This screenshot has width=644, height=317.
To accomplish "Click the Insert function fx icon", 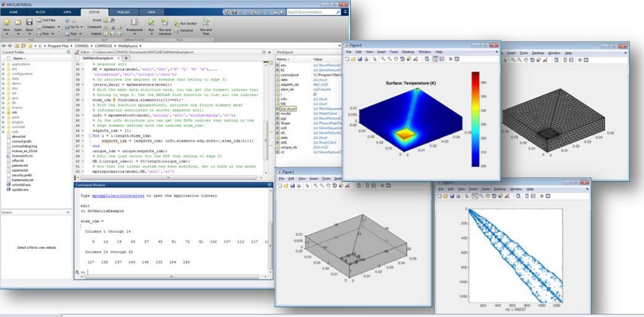I will [112, 20].
